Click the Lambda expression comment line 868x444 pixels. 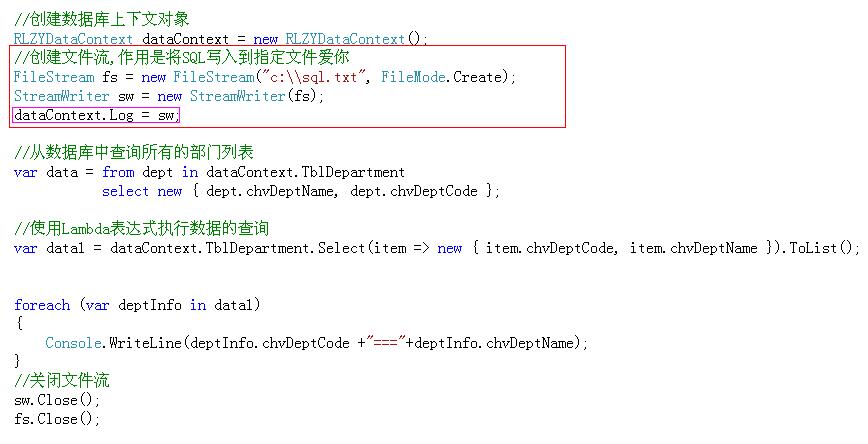tap(141, 228)
